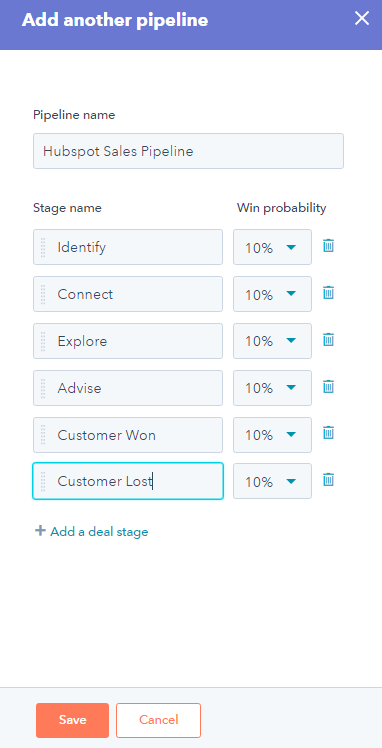Delete the Customer Lost stage

point(328,480)
